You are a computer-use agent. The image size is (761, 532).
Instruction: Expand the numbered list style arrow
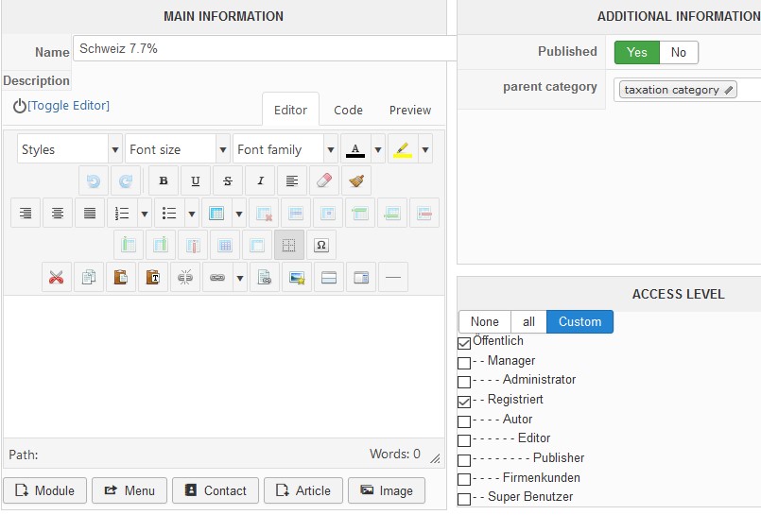coord(144,213)
